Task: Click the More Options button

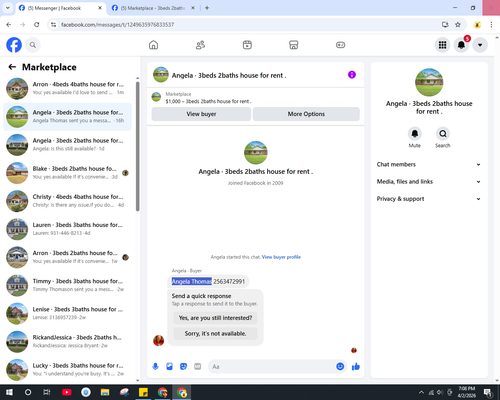Action: pos(306,114)
